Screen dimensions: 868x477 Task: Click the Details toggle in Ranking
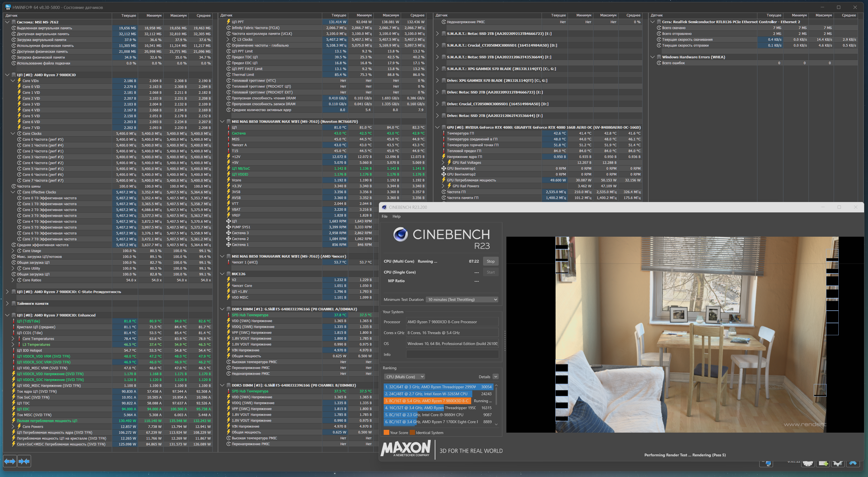495,376
